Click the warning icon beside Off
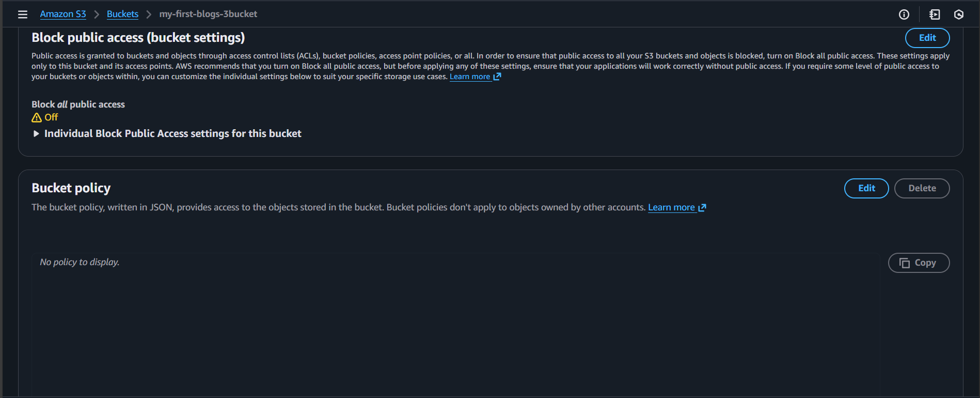 tap(37, 117)
